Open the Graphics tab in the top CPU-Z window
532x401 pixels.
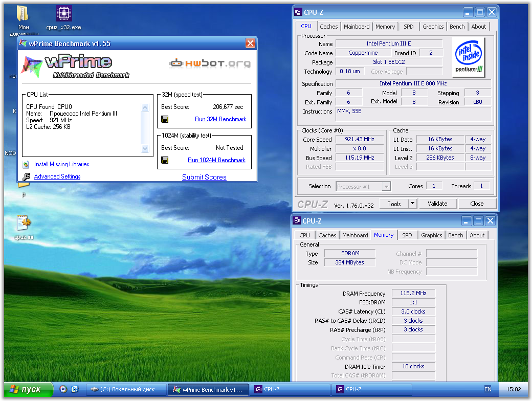(x=433, y=27)
